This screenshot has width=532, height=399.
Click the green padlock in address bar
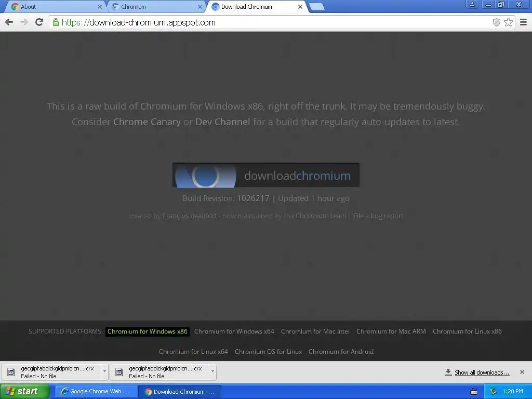[x=56, y=22]
